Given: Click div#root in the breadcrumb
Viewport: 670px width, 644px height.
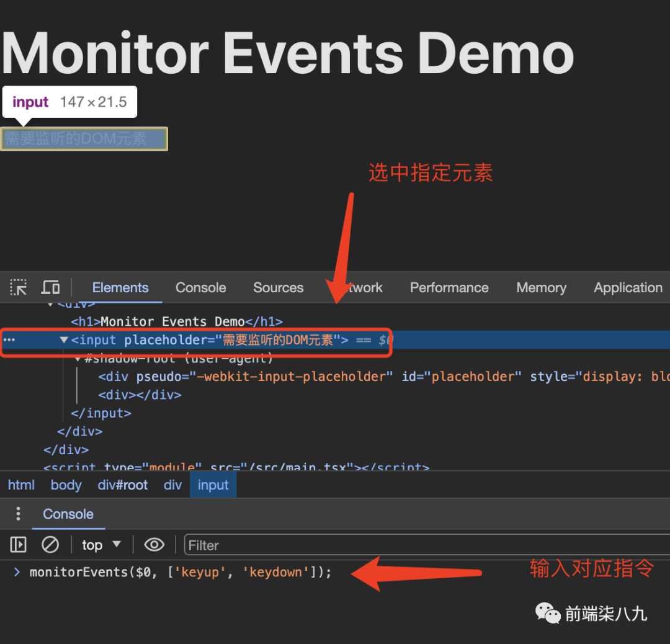Looking at the screenshot, I should point(123,485).
